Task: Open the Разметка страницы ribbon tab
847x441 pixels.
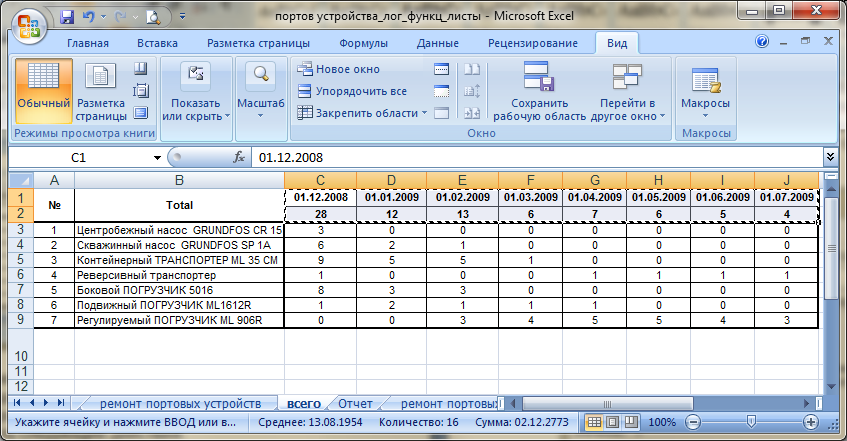Action: click(258, 43)
